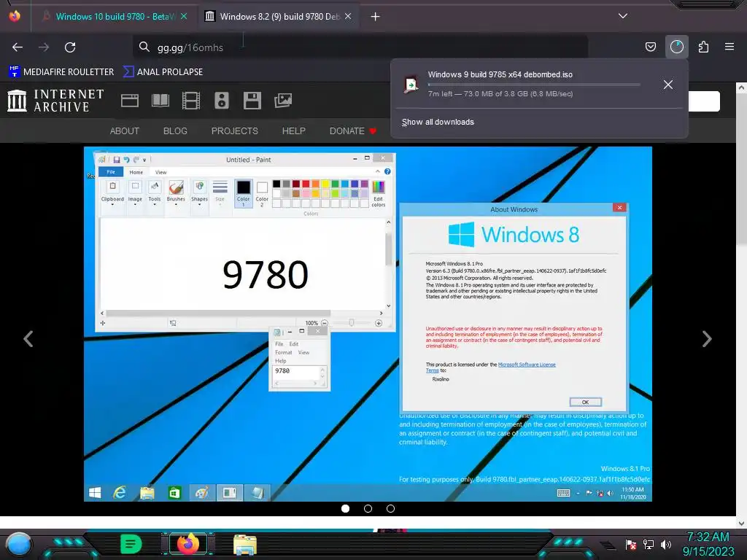This screenshot has width=747, height=560.
Task: Open the extensions puzzle icon
Action: [703, 47]
